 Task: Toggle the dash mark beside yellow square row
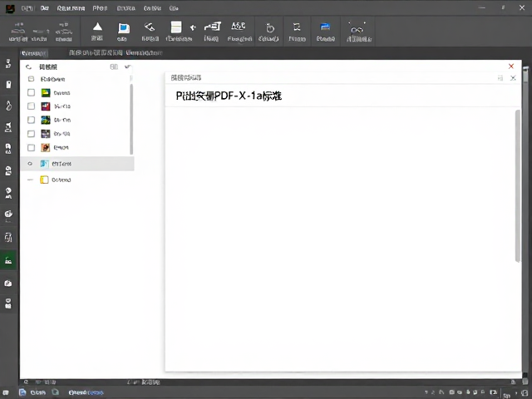(x=30, y=180)
